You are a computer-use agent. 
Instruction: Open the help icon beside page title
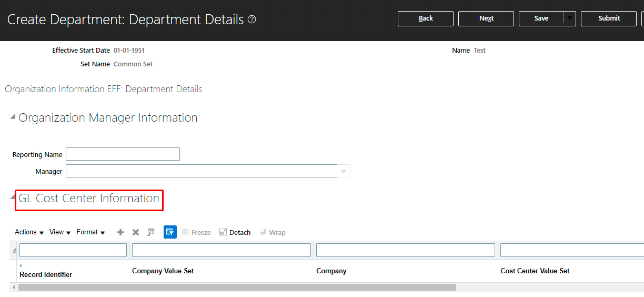click(x=251, y=19)
